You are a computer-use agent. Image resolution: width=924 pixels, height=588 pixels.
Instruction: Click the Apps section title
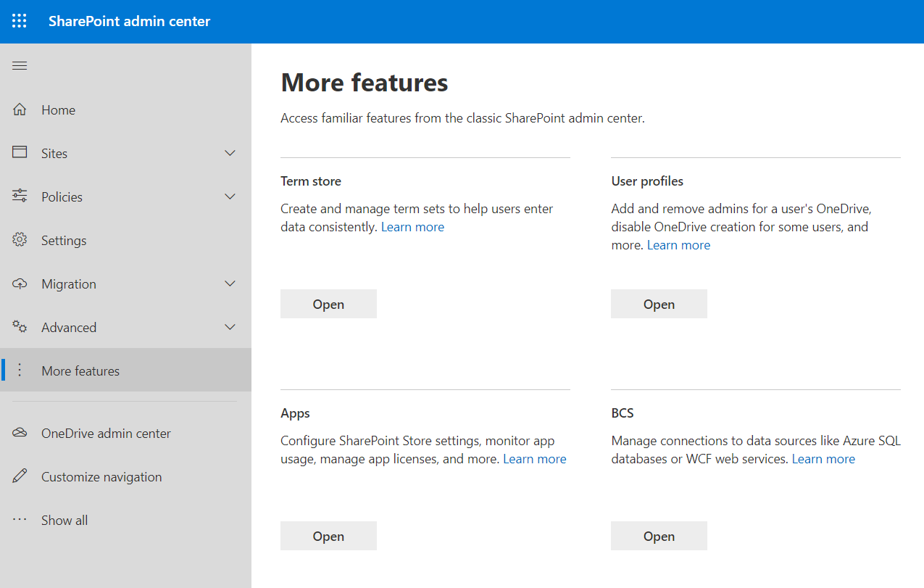295,413
